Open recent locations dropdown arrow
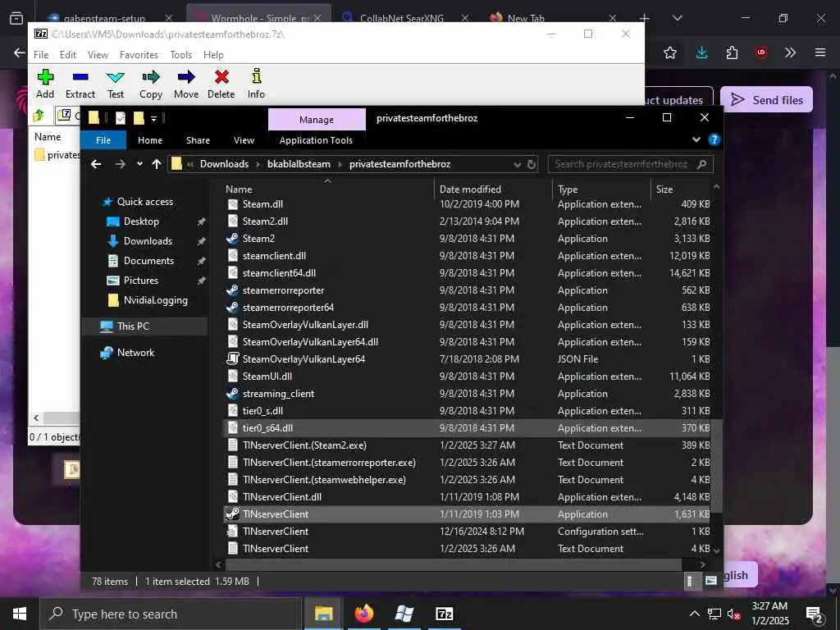The image size is (840, 630). click(x=139, y=164)
